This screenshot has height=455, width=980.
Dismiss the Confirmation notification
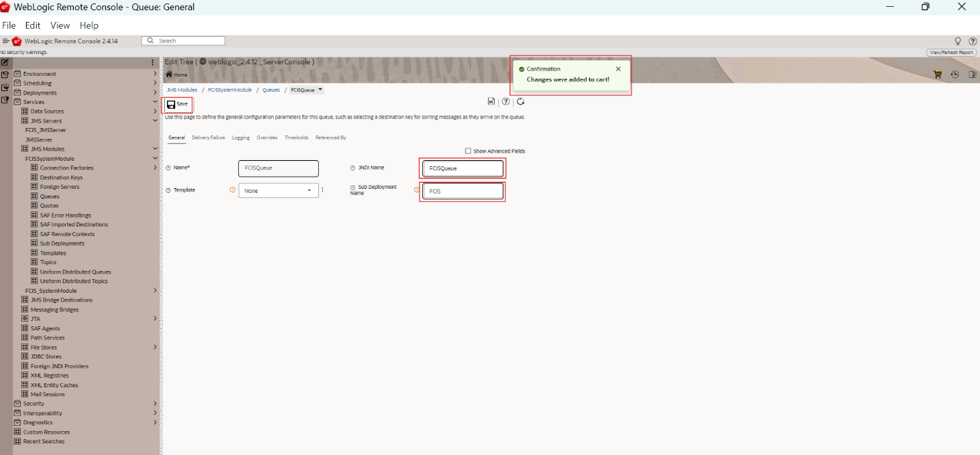[x=618, y=69]
